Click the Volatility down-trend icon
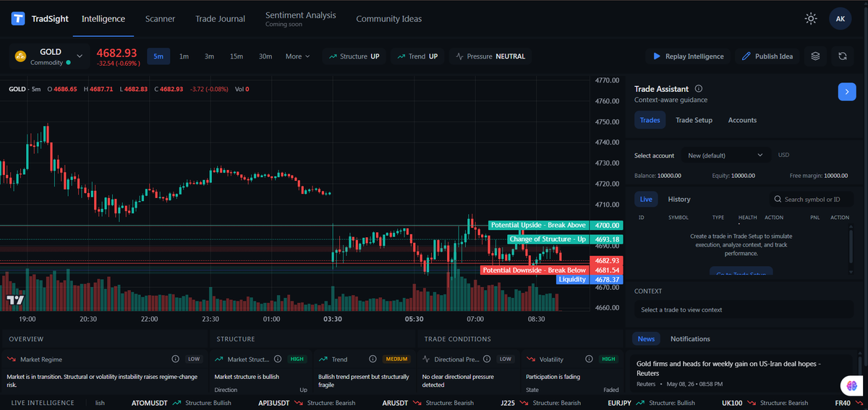 point(531,359)
